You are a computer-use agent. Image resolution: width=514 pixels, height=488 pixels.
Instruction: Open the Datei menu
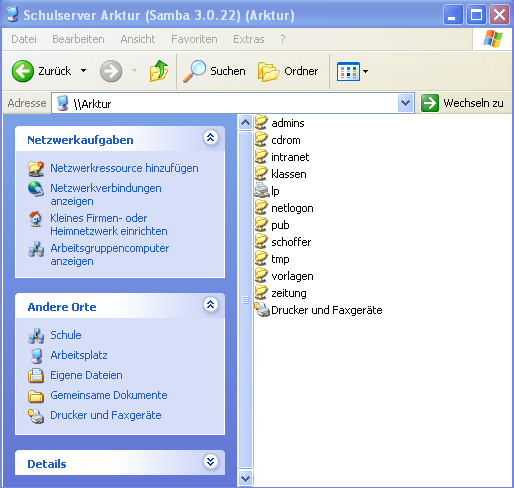pos(24,39)
